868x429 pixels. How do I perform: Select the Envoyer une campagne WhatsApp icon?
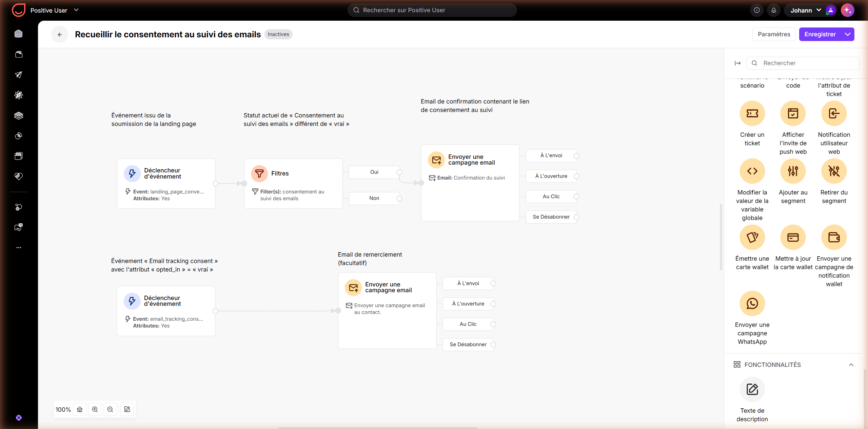tap(752, 303)
